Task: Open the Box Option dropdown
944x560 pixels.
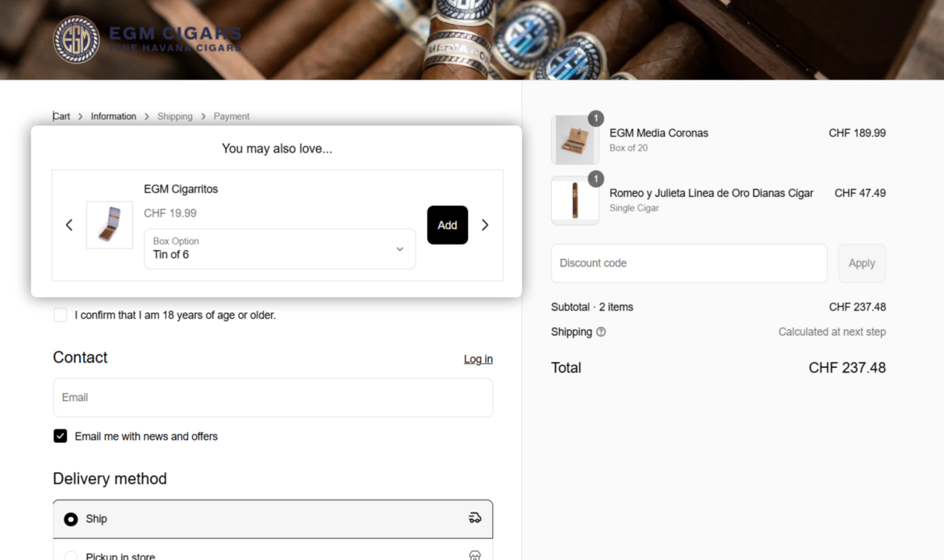Action: coord(279,249)
